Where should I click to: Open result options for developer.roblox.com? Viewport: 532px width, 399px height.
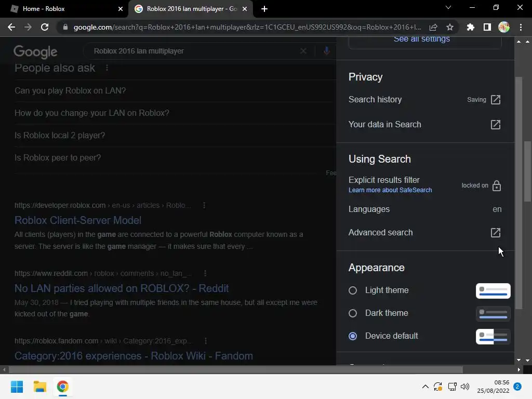tap(204, 205)
